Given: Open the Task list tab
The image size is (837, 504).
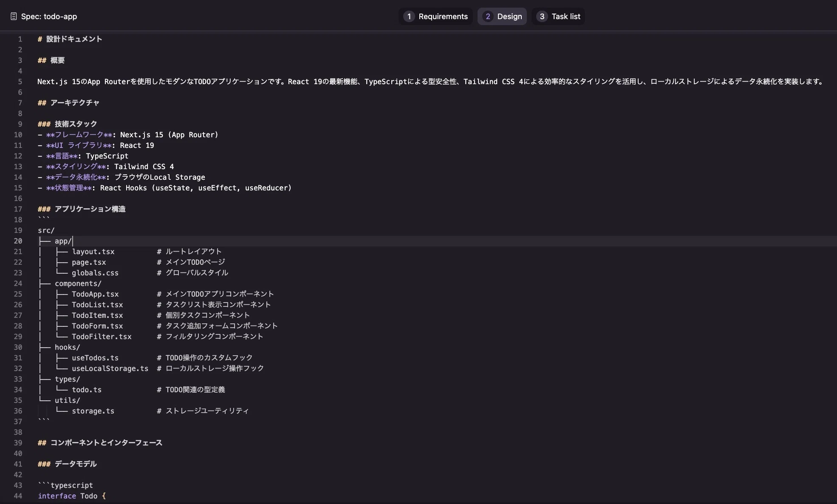Looking at the screenshot, I should pos(558,17).
